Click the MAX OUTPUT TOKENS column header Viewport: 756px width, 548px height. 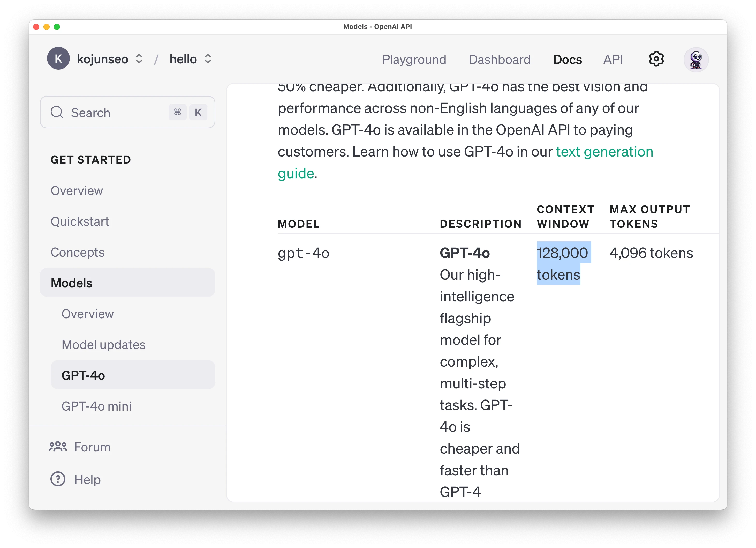click(x=650, y=217)
